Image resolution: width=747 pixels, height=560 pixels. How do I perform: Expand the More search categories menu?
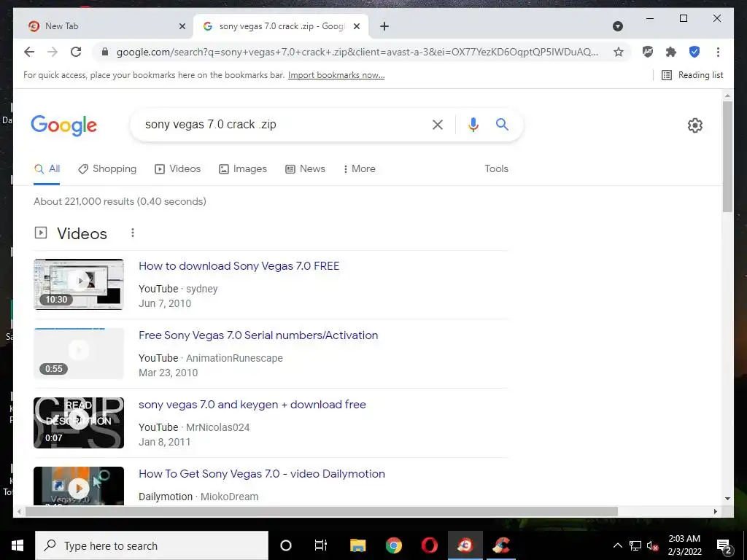pyautogui.click(x=359, y=169)
